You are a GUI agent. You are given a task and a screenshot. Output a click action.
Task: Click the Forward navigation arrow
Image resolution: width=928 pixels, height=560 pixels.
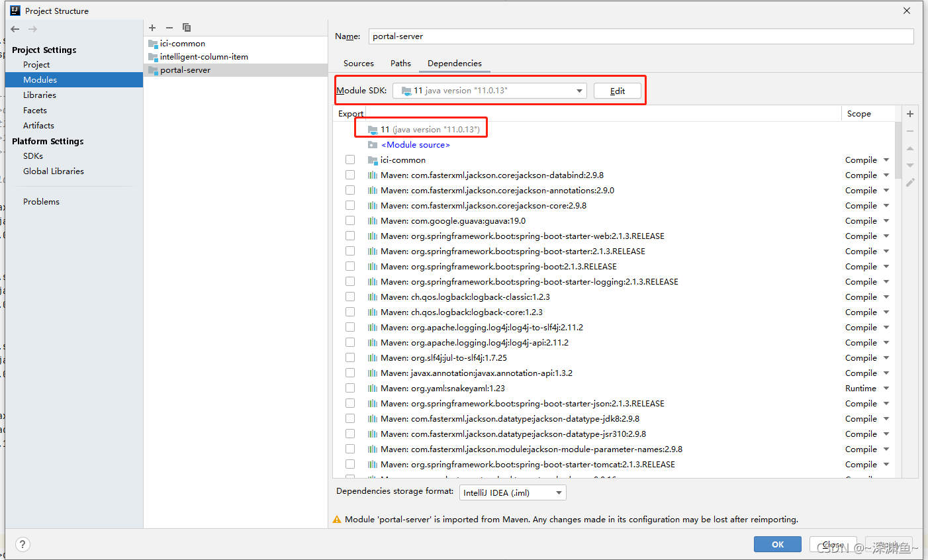(x=32, y=29)
